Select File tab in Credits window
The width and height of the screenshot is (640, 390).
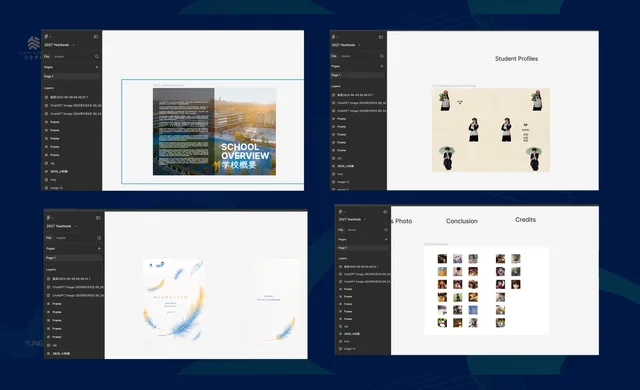[341, 230]
